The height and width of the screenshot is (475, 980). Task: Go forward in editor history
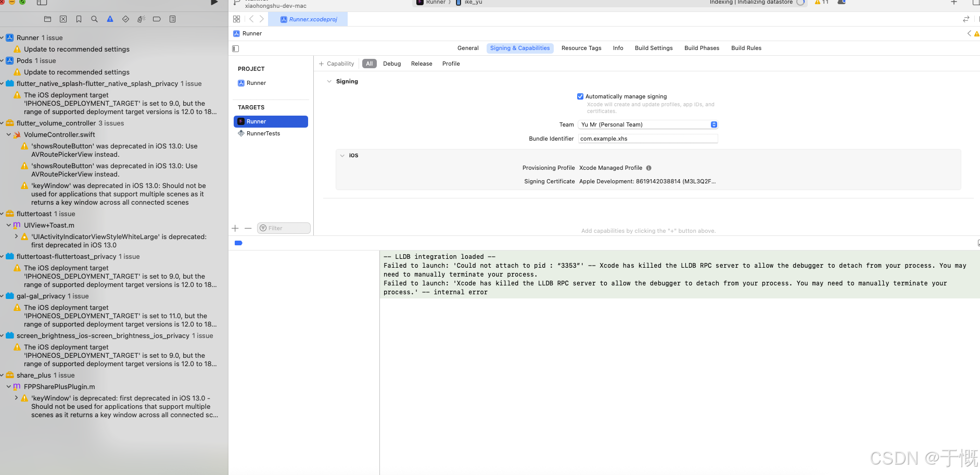(x=262, y=19)
